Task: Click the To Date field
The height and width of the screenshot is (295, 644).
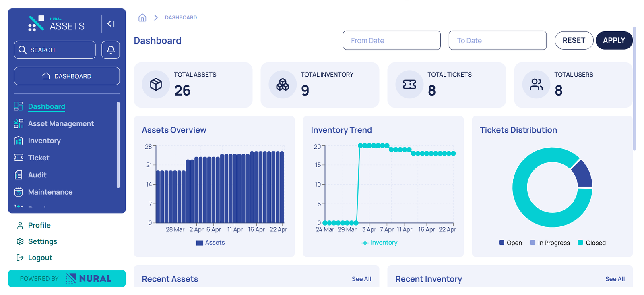Action: pyautogui.click(x=497, y=40)
